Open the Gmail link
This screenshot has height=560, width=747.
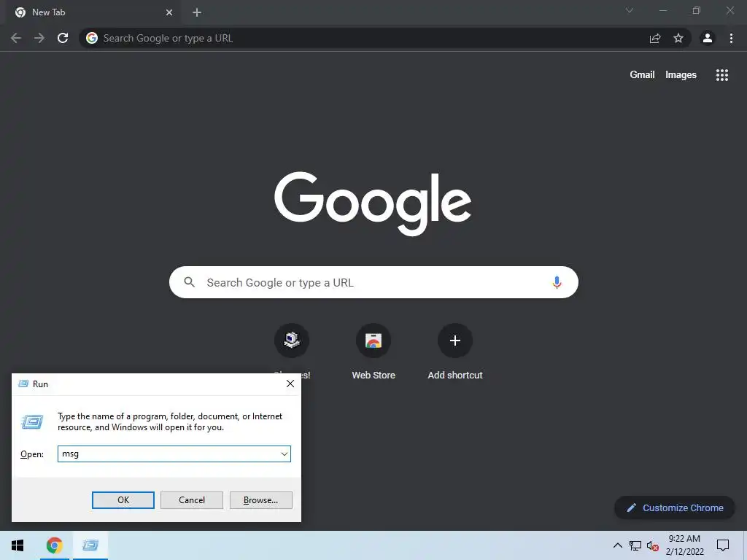coord(642,75)
